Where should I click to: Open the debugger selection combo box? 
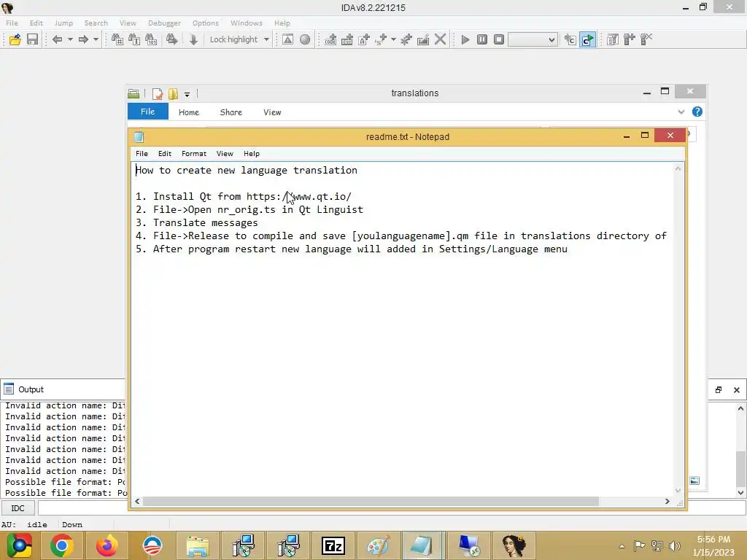pos(533,39)
